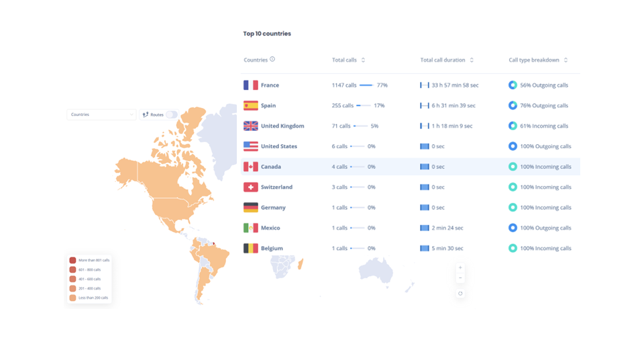The width and height of the screenshot is (644, 362).
Task: Click the Call type breakdown header text
Action: [534, 60]
